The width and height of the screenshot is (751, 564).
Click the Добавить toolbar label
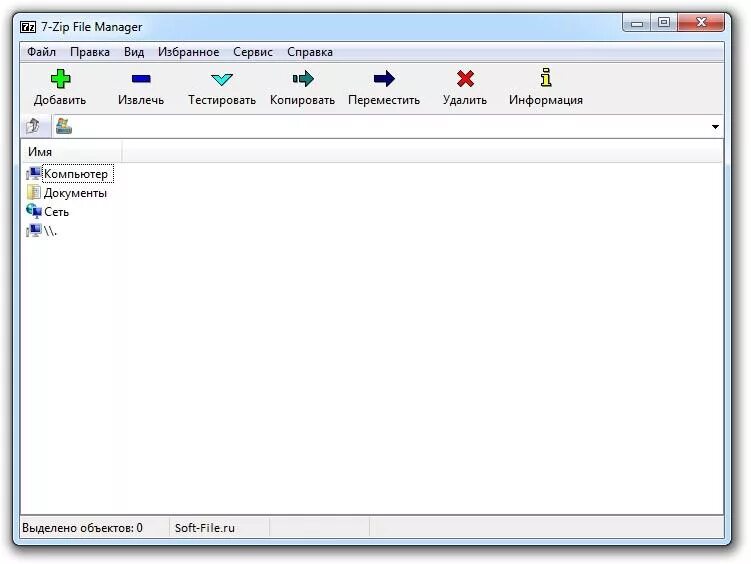coord(60,100)
